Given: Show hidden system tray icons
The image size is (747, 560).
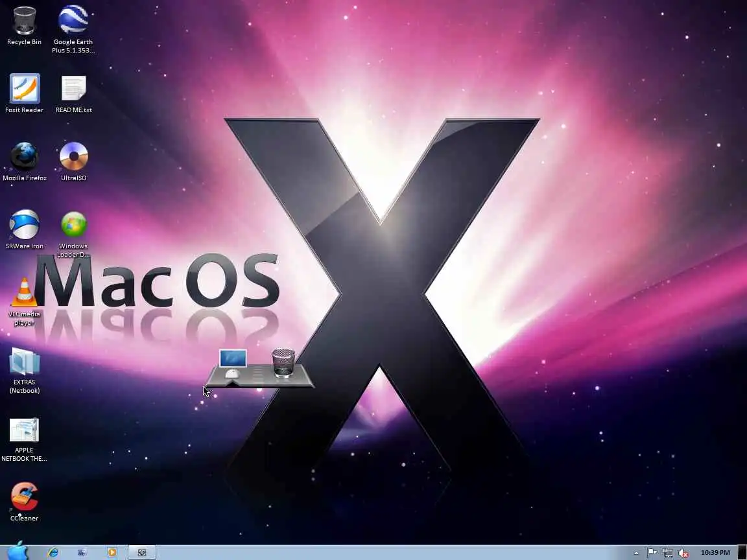Looking at the screenshot, I should point(636,553).
